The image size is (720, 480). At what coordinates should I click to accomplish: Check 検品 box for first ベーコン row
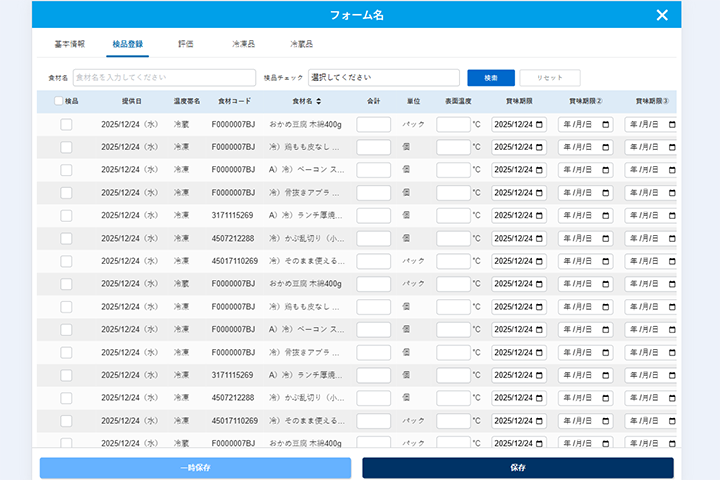tap(66, 170)
